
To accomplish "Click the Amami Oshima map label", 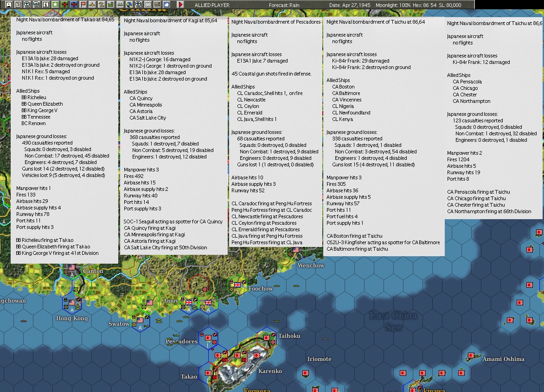I will point(503,359).
